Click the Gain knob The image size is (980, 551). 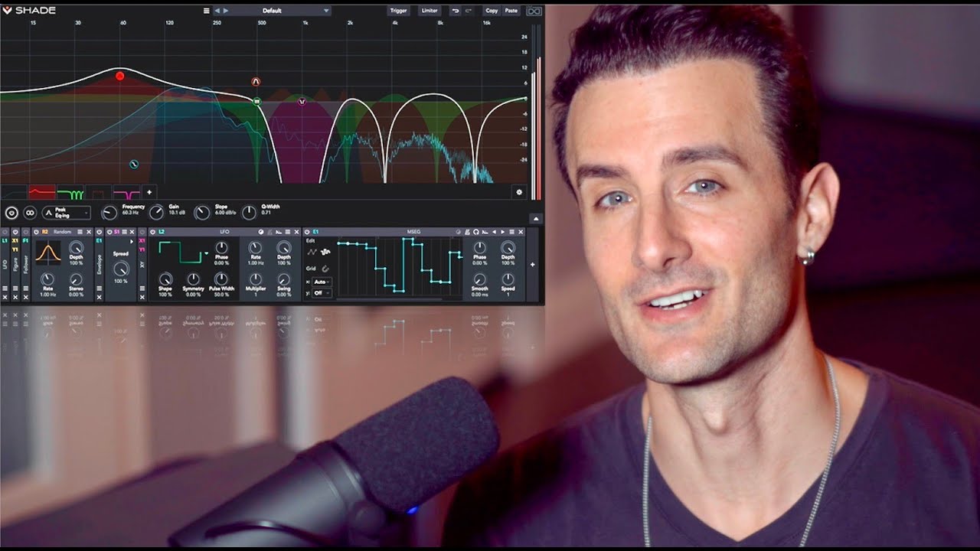156,213
